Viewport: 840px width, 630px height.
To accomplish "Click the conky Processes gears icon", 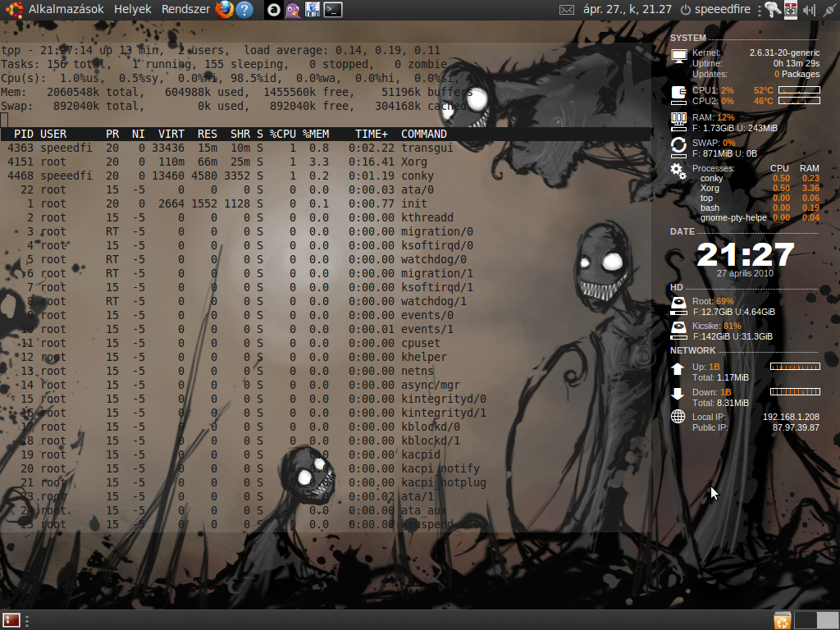I will click(x=678, y=171).
